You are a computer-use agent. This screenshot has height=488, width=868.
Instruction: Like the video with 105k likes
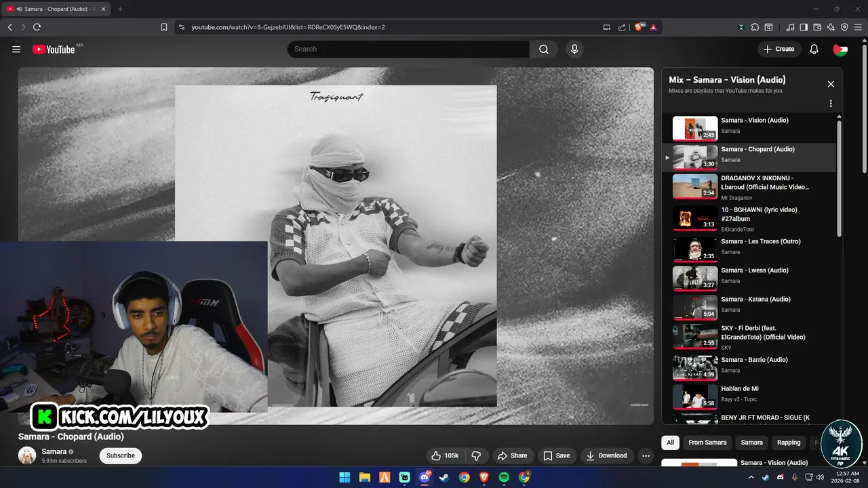446,455
